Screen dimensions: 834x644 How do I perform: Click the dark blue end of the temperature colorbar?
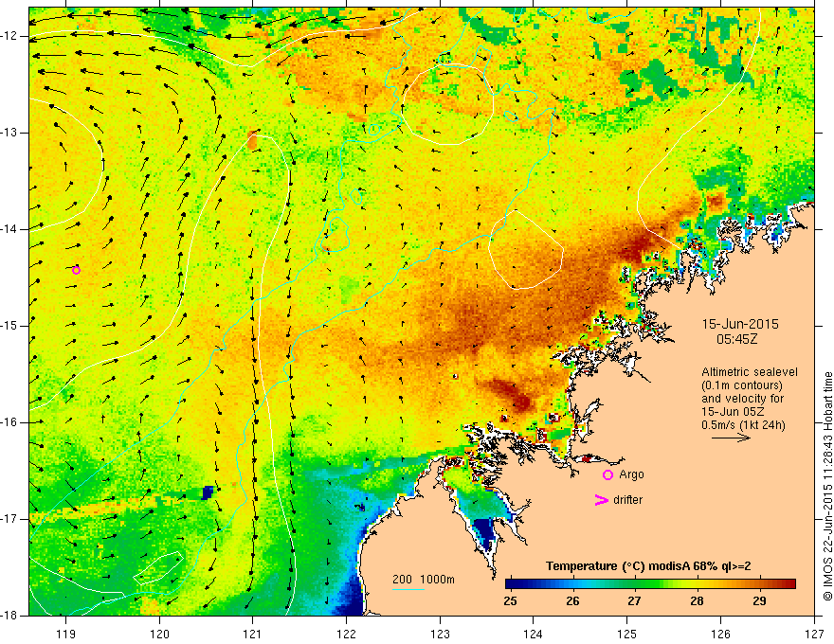(x=512, y=584)
